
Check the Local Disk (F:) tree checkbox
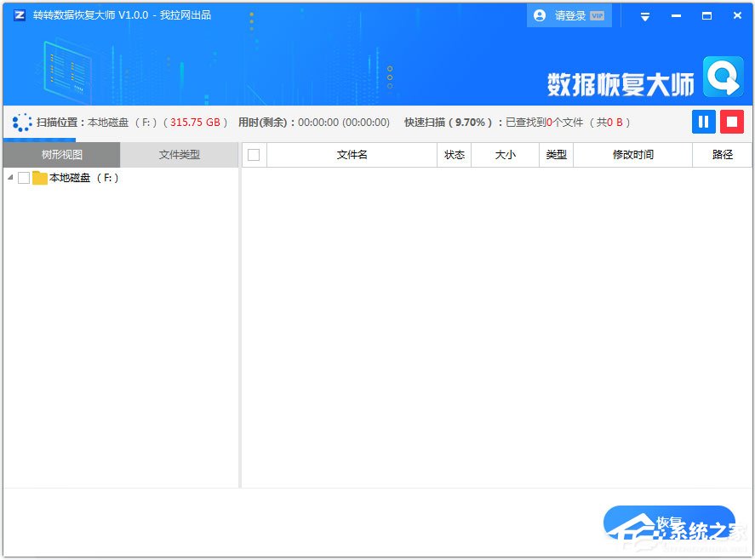tap(24, 178)
